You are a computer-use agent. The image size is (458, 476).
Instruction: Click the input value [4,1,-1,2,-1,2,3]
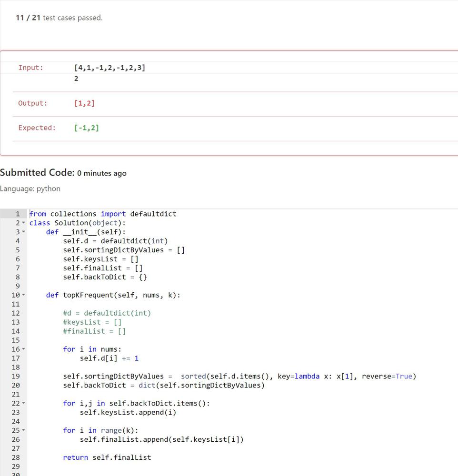click(x=110, y=68)
